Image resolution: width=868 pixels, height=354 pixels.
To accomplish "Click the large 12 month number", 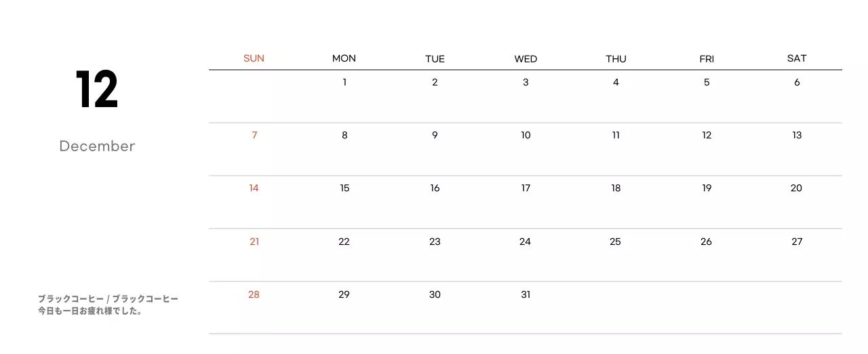I will tap(97, 90).
